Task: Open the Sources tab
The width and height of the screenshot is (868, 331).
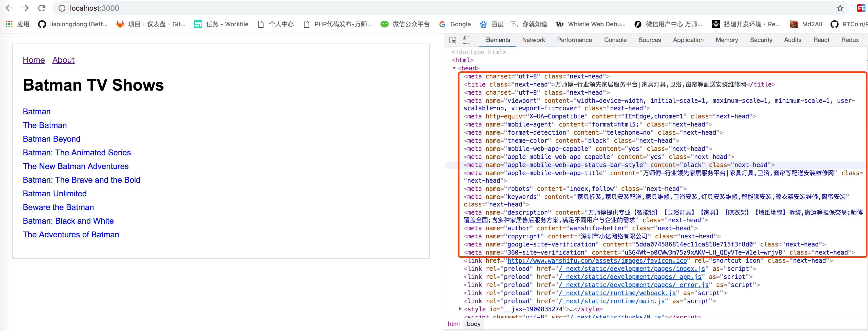Action: click(650, 40)
